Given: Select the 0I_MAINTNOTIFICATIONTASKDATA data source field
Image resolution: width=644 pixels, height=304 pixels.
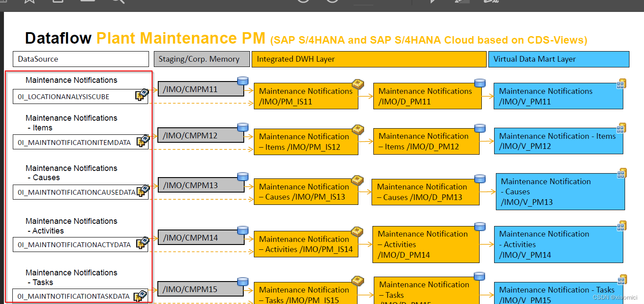Looking at the screenshot, I should (80, 296).
